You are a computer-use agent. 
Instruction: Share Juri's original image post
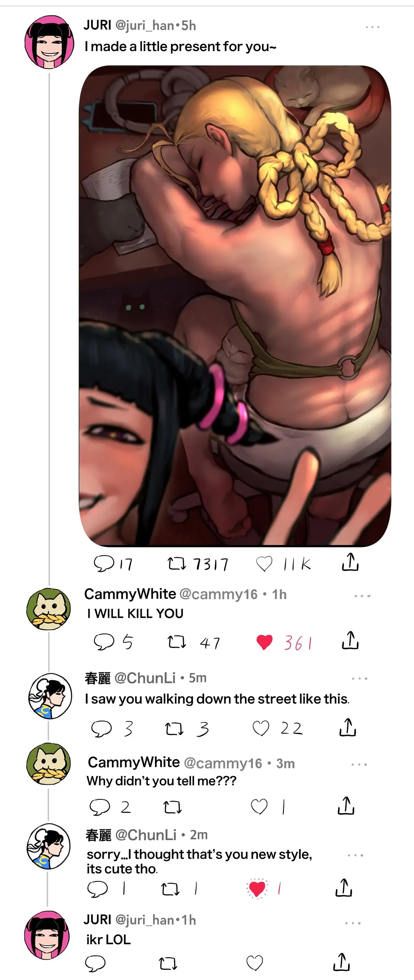(x=350, y=562)
